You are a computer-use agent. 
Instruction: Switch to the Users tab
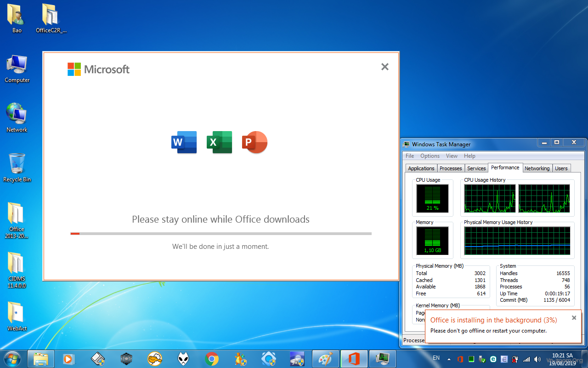561,168
